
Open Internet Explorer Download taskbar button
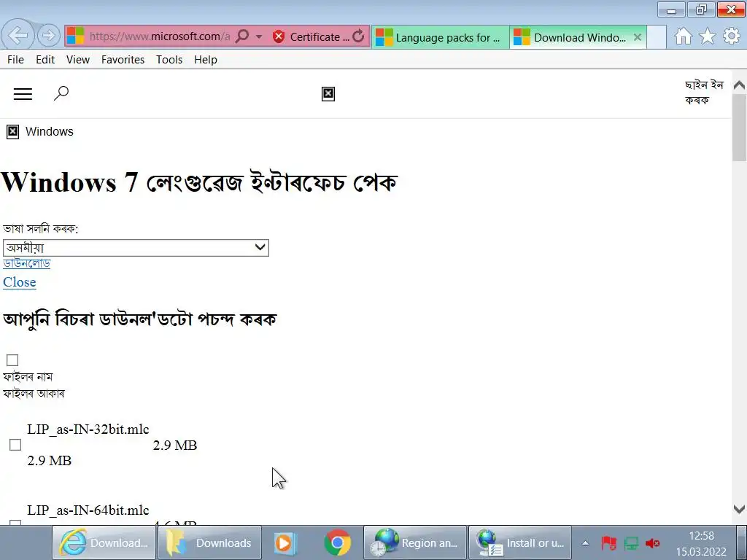[104, 542]
